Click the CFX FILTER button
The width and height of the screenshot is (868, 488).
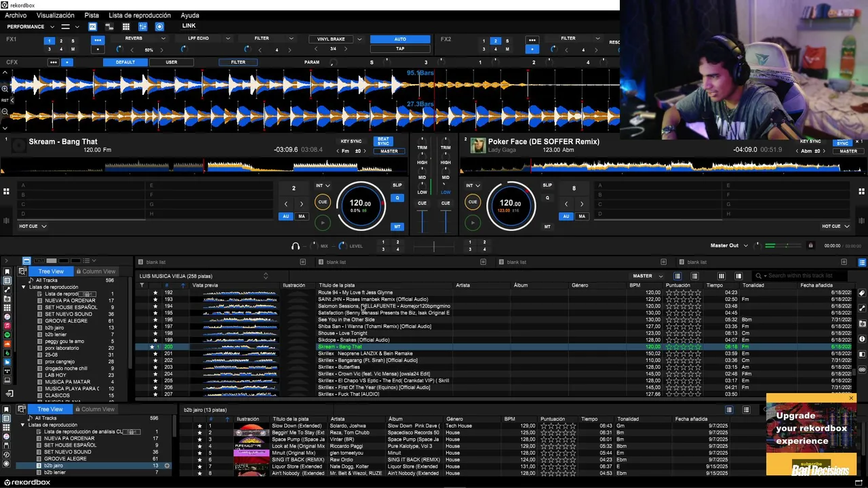pos(238,62)
